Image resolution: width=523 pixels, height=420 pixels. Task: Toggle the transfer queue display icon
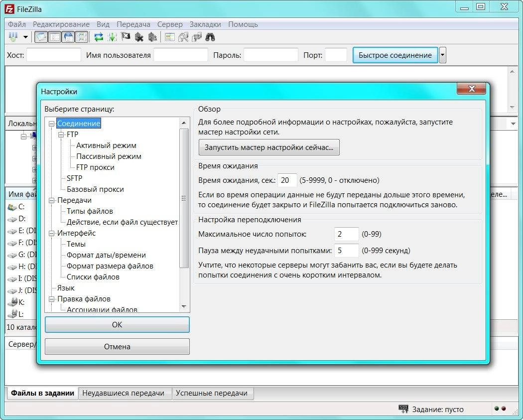82,37
